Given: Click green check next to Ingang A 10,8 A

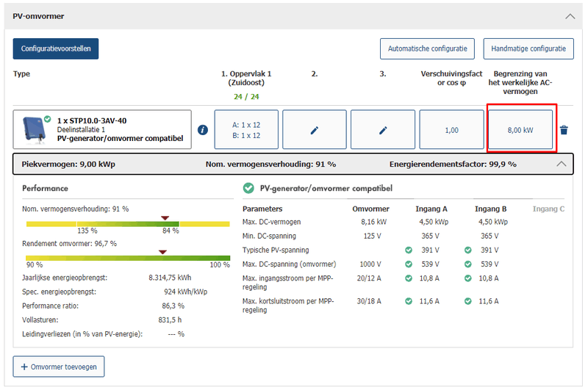Looking at the screenshot, I should coord(408,278).
